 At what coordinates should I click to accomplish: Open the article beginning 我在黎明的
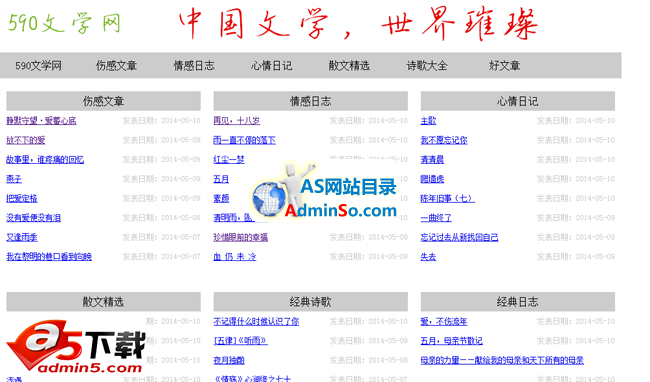pos(49,257)
